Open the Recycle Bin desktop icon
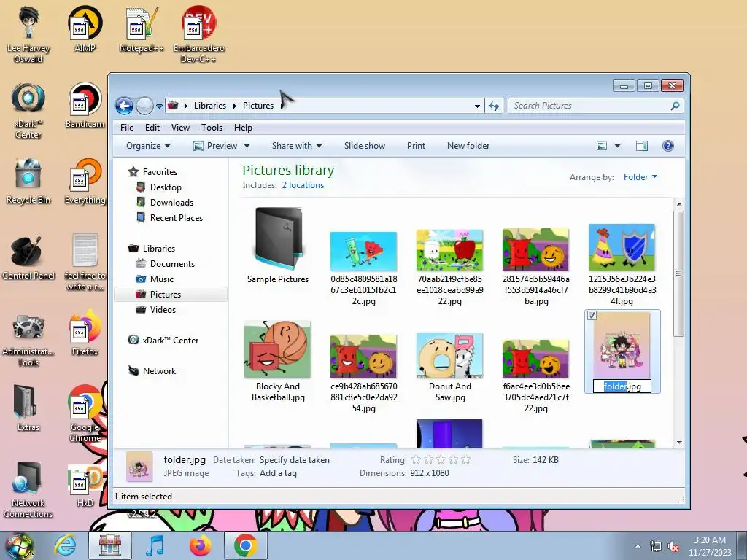This screenshot has width=747, height=560. [28, 182]
